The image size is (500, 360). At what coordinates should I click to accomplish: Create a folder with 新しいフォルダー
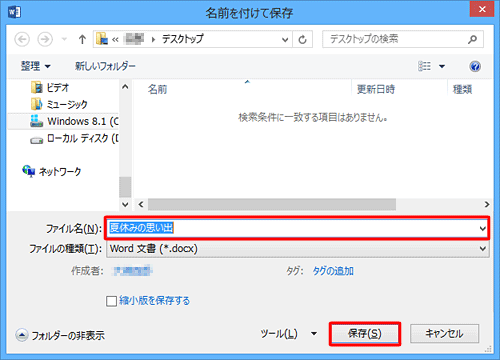tap(105, 66)
